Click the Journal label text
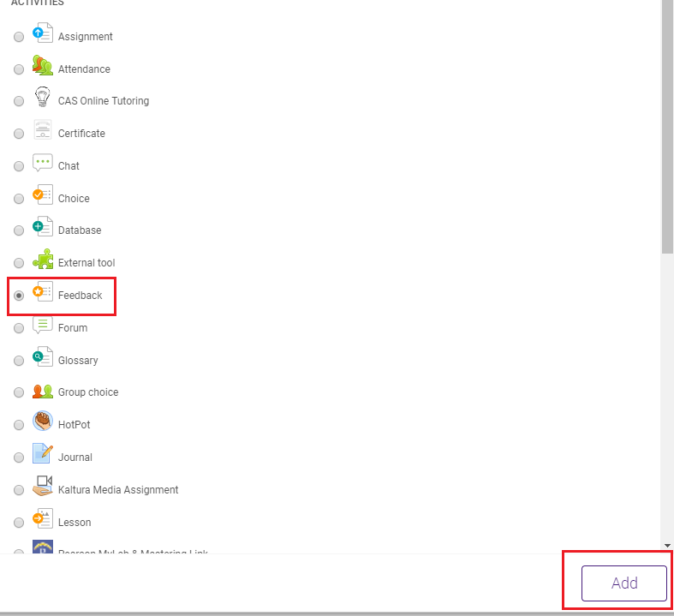The image size is (674, 616). click(75, 458)
